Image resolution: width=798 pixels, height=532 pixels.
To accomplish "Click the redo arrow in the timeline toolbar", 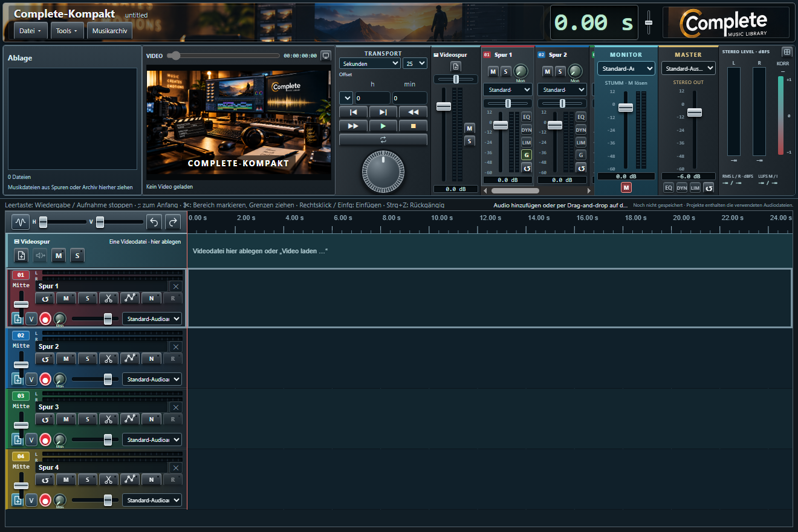I will (x=174, y=222).
